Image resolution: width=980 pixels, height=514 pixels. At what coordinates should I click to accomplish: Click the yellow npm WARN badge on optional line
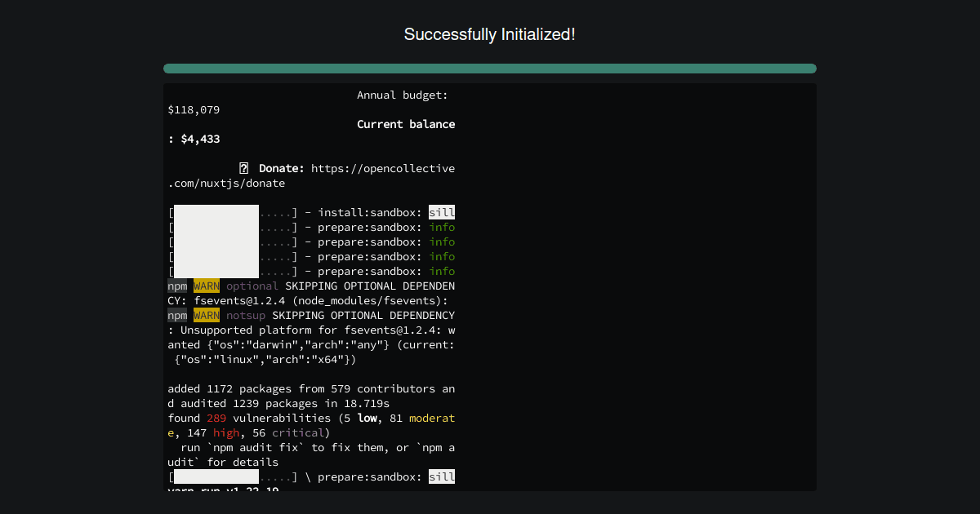tap(205, 286)
